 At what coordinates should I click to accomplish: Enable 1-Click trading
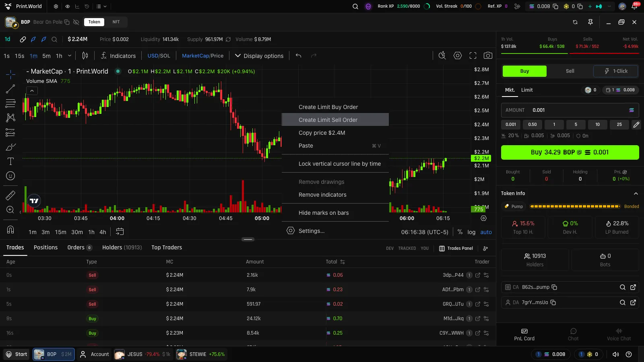click(616, 71)
